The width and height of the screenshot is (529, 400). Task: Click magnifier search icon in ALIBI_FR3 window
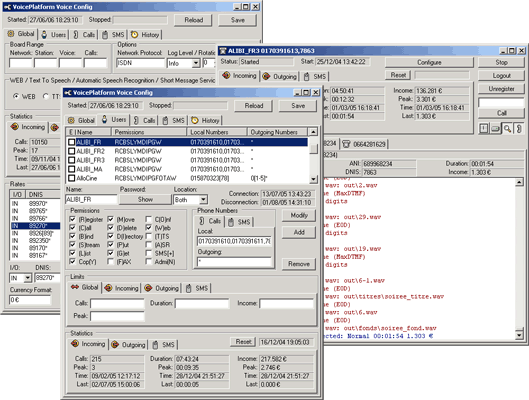pos(507,128)
